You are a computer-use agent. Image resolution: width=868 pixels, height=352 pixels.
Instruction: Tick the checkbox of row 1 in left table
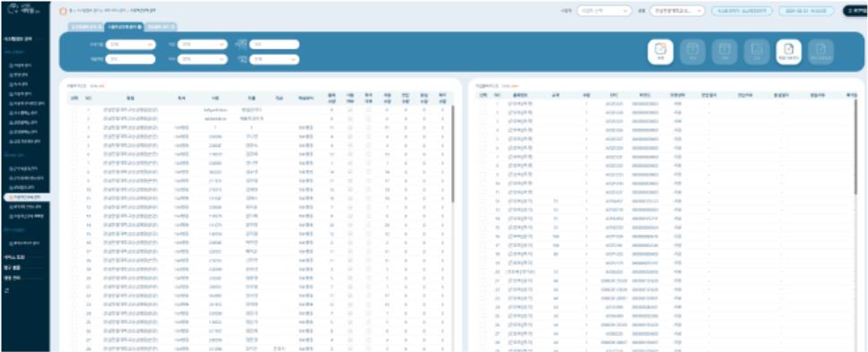(x=74, y=110)
